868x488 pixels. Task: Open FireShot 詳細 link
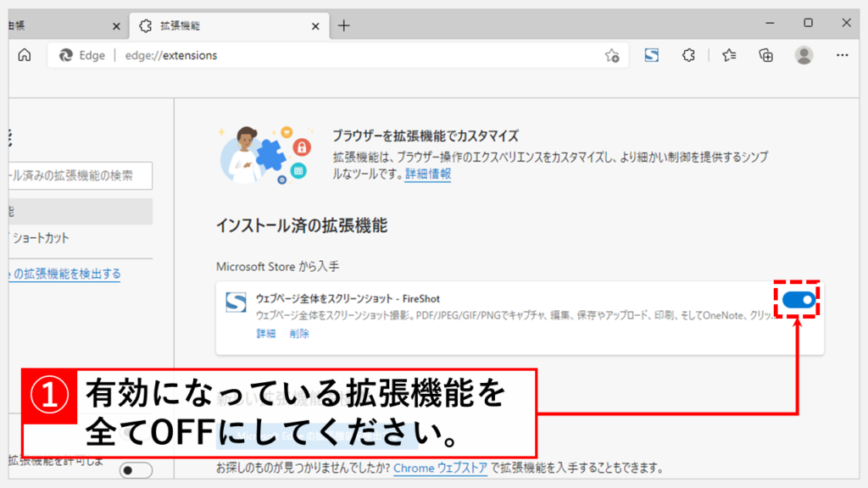point(265,334)
